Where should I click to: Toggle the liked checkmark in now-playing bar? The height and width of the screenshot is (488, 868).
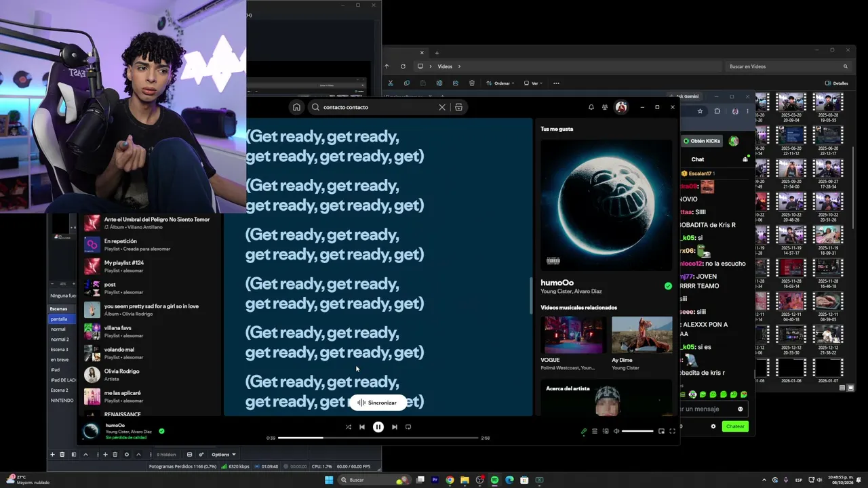pyautogui.click(x=161, y=430)
